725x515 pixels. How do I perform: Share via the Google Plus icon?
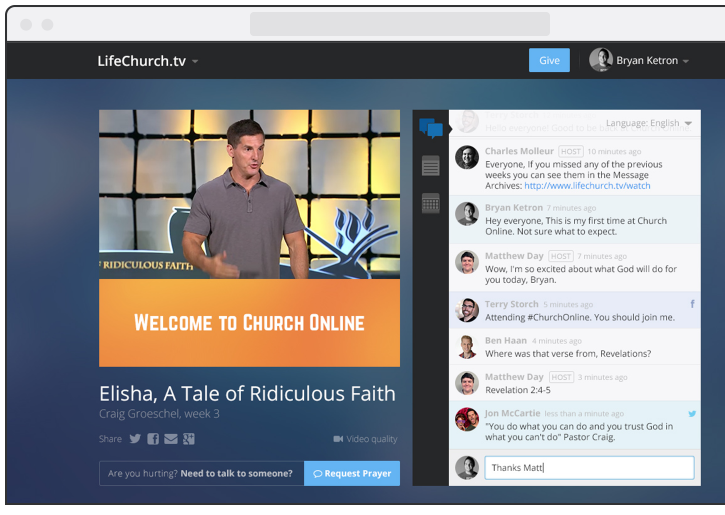(x=189, y=439)
